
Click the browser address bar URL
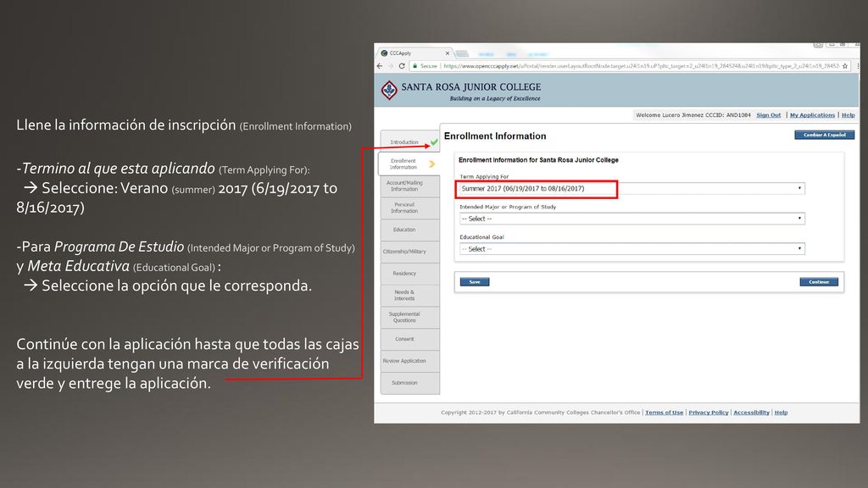(641, 66)
